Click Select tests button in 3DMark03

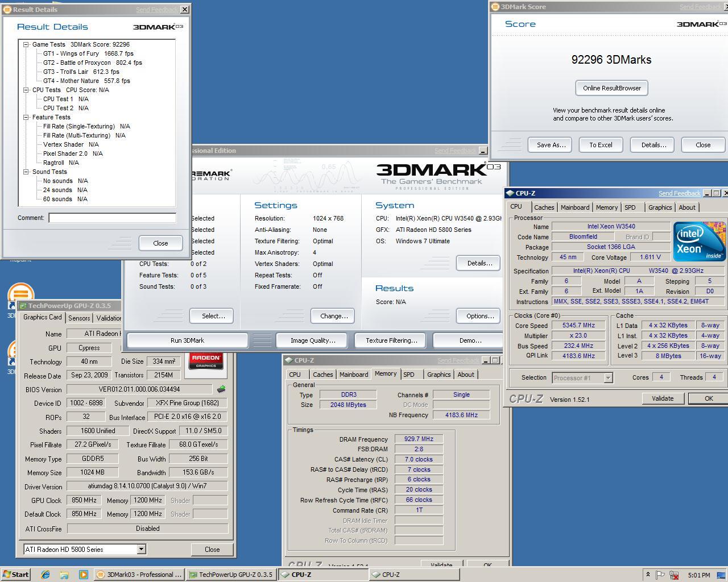[x=212, y=316]
